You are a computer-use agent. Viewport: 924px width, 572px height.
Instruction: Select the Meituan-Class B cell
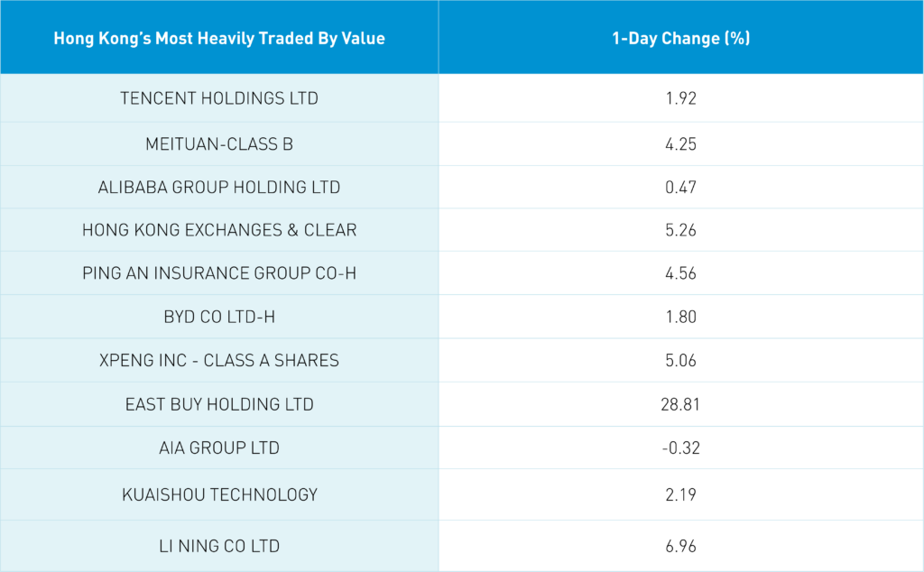click(219, 144)
